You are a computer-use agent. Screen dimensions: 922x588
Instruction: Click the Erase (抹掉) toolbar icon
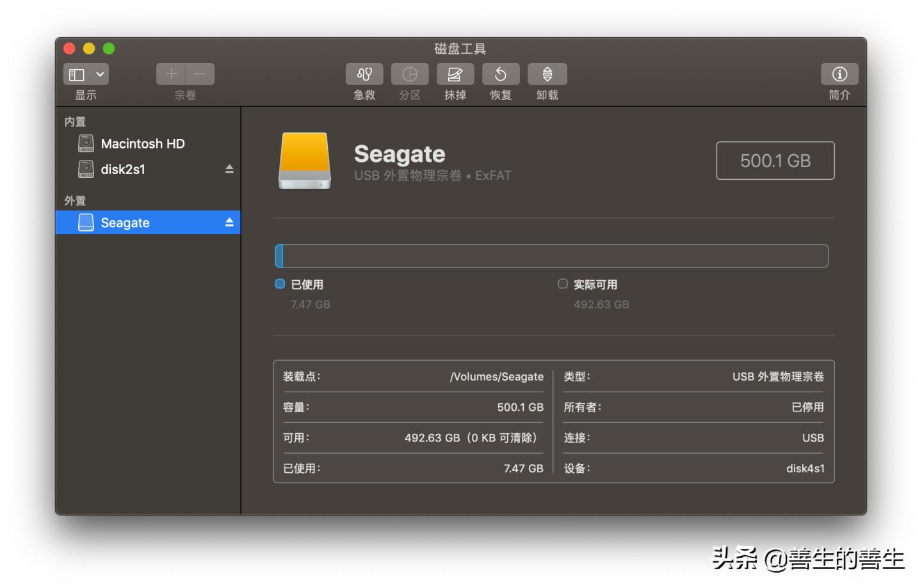[x=455, y=74]
